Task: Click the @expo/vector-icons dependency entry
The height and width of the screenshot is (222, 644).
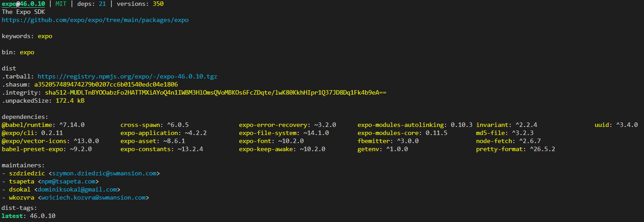Action: (x=50, y=141)
